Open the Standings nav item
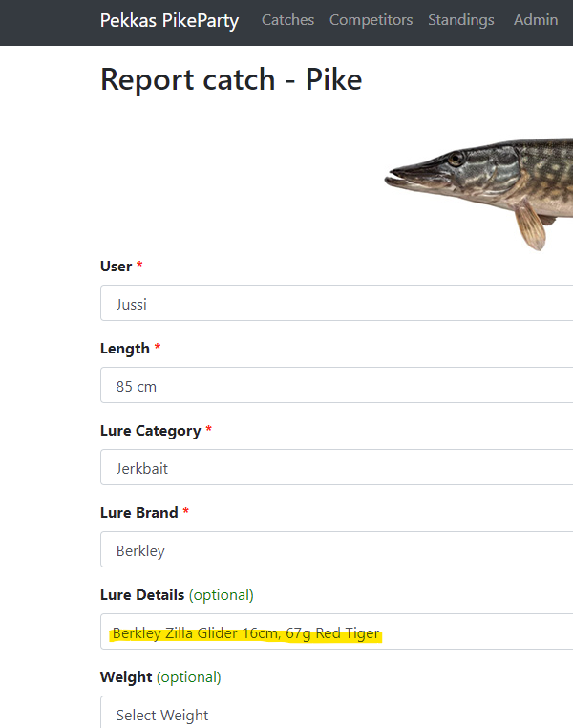 click(x=461, y=20)
